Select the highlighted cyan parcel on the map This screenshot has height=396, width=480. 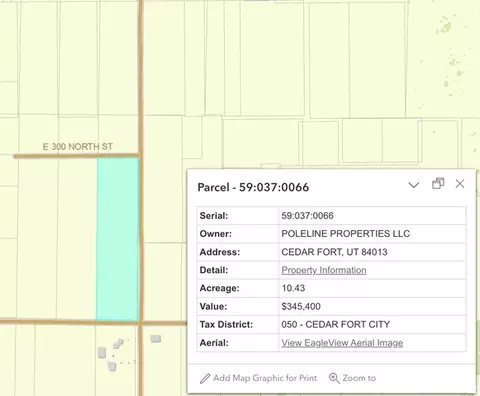coord(117,239)
